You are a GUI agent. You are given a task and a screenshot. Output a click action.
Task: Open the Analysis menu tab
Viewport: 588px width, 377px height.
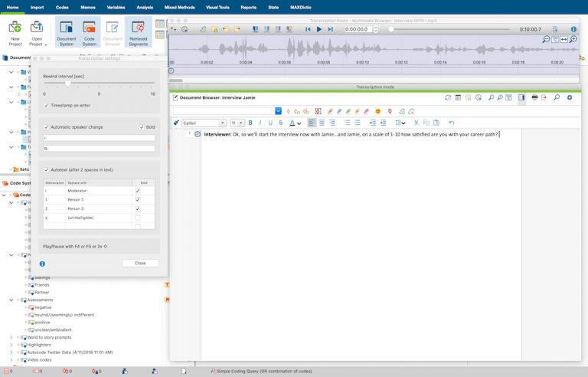(x=145, y=7)
